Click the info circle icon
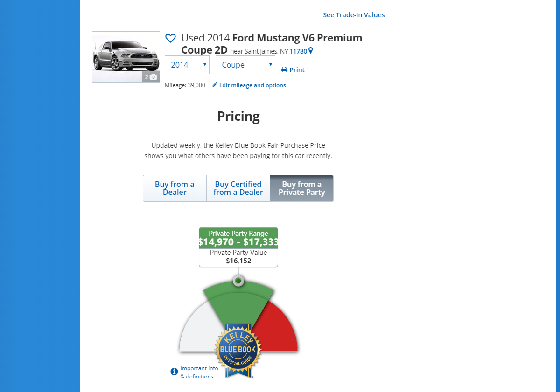This screenshot has height=392, width=560. click(174, 371)
